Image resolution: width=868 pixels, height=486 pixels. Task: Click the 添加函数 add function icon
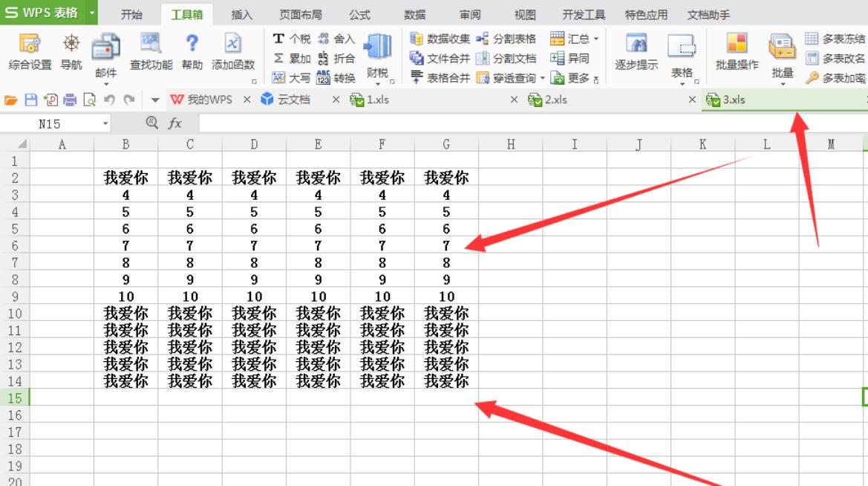(x=233, y=51)
